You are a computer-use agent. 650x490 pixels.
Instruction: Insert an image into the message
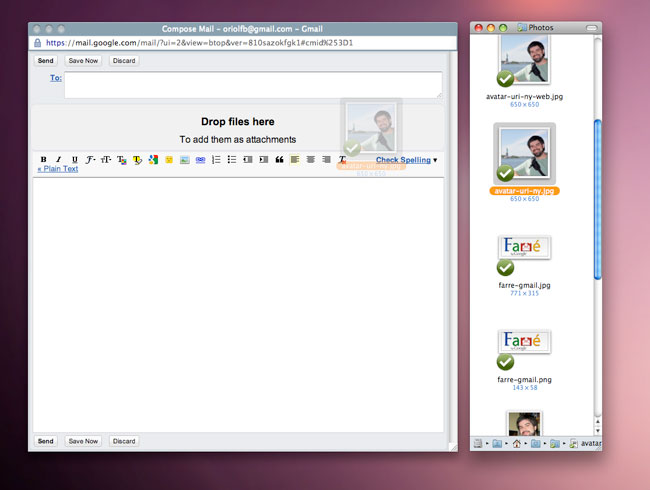[184, 160]
